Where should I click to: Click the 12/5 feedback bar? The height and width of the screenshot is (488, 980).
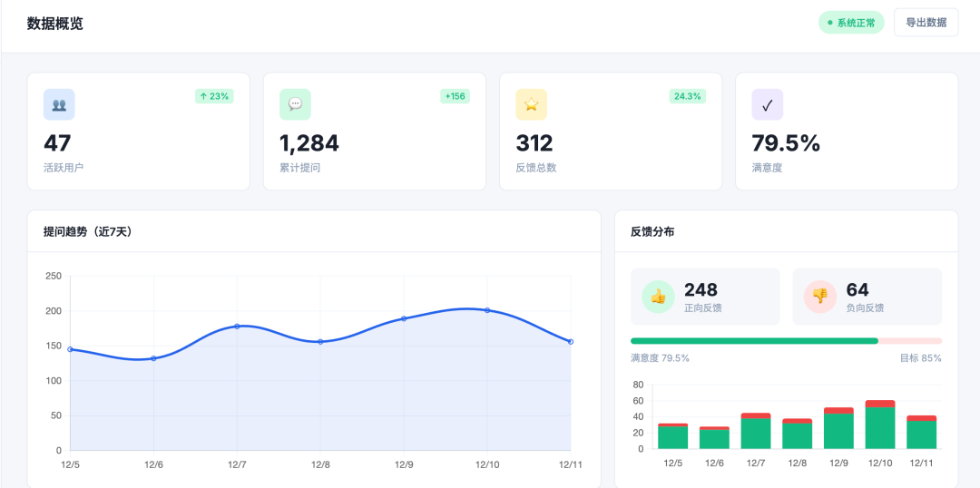click(x=673, y=436)
